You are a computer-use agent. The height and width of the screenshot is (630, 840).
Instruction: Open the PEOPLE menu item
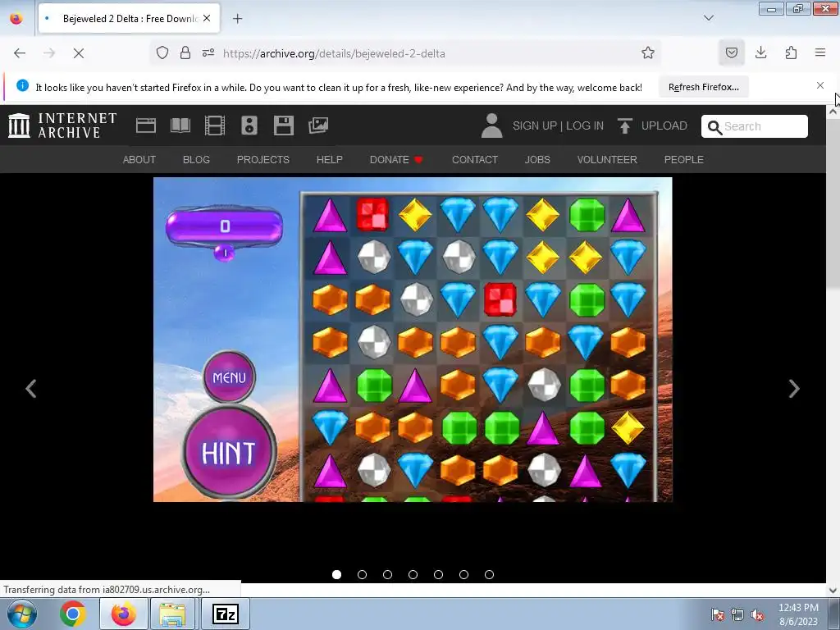pos(683,160)
